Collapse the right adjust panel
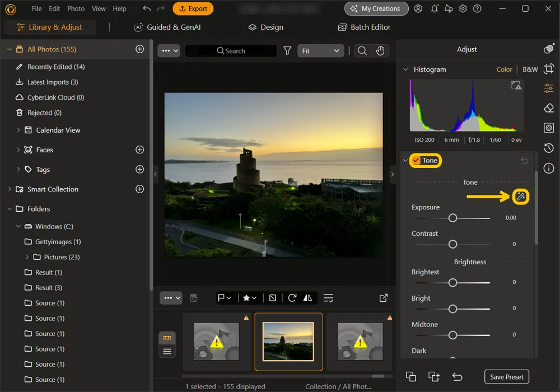560x392 pixels. click(392, 174)
